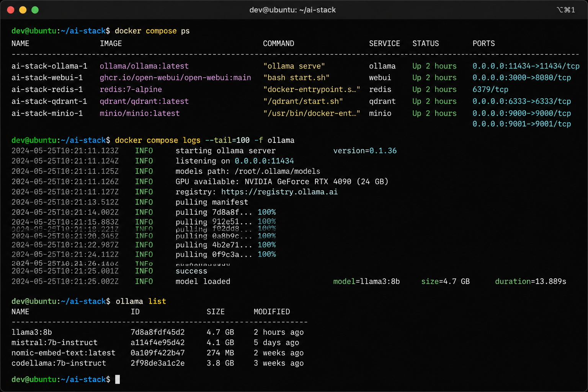This screenshot has height=392, width=588.
Task: Select the ID column header
Action: pos(135,312)
